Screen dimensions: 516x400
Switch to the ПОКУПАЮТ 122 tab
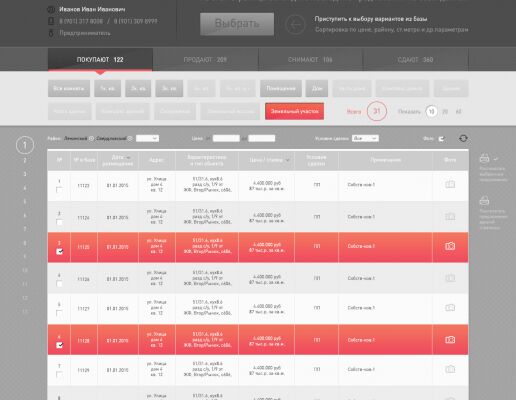(x=100, y=60)
